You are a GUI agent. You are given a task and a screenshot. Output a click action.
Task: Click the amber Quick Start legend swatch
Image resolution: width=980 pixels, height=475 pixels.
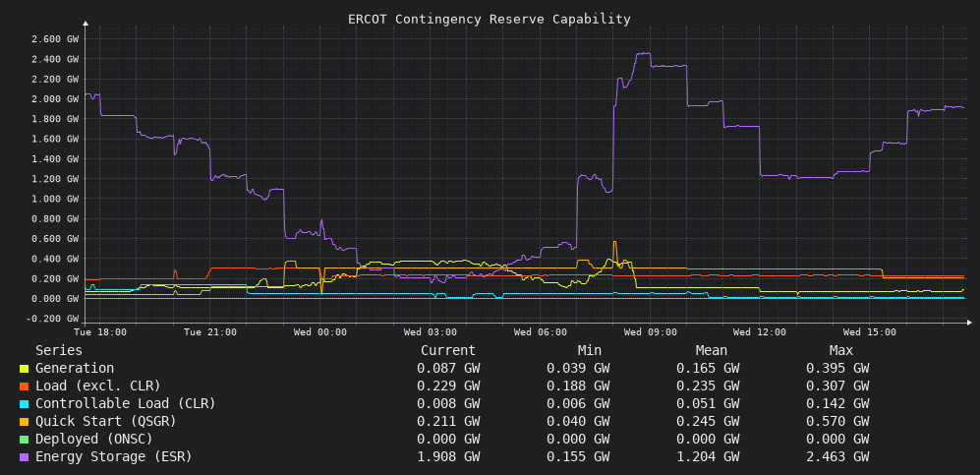(24, 422)
